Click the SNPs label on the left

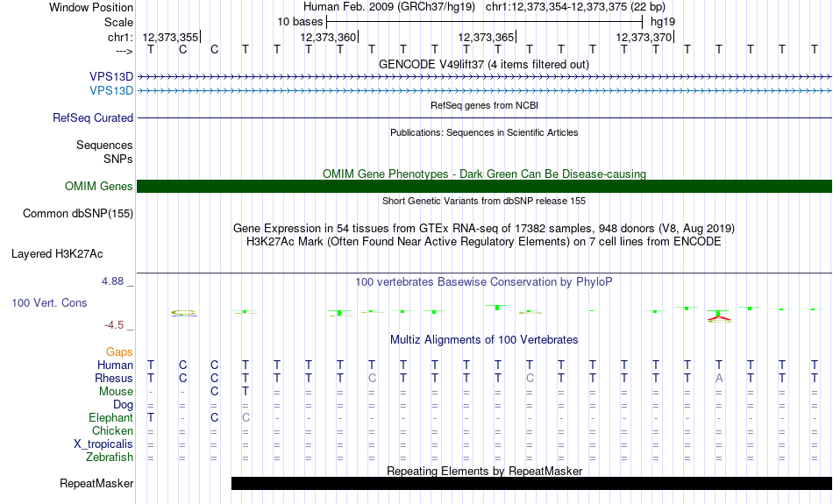pyautogui.click(x=118, y=159)
